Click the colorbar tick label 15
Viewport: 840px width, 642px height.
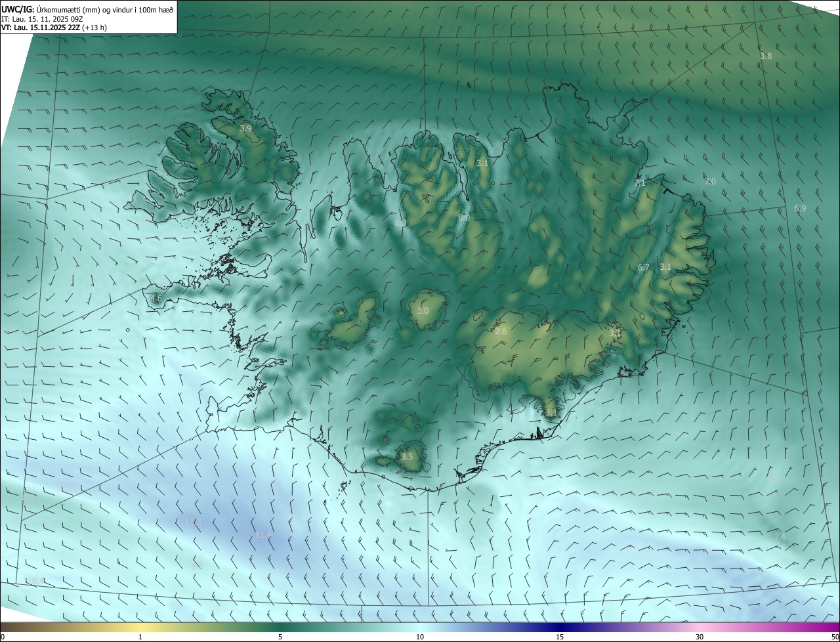pos(560,637)
